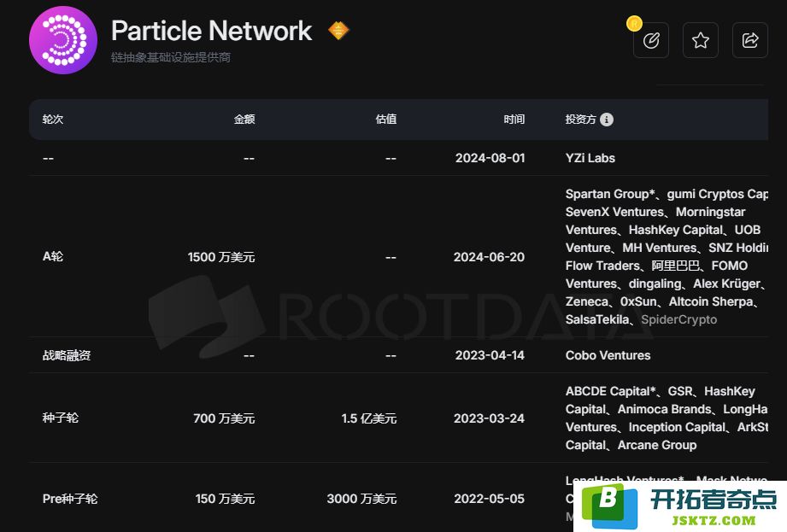Click the date 2024-06-20

click(x=489, y=257)
